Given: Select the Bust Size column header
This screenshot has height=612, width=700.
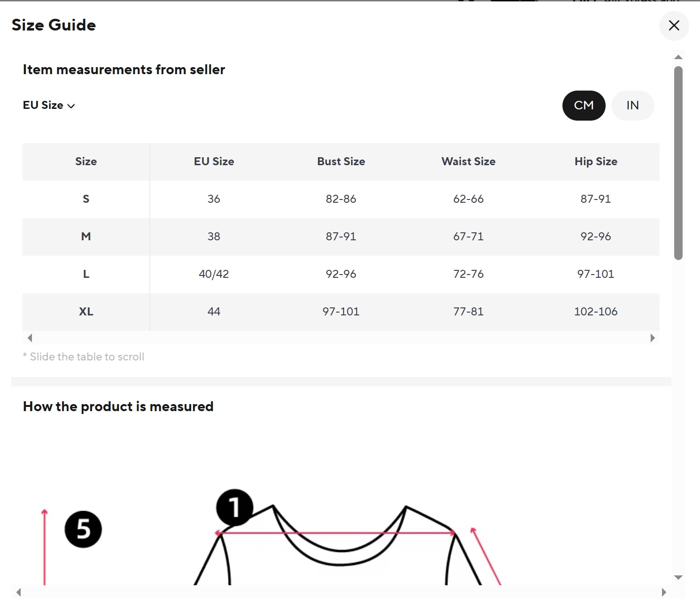Looking at the screenshot, I should [341, 161].
